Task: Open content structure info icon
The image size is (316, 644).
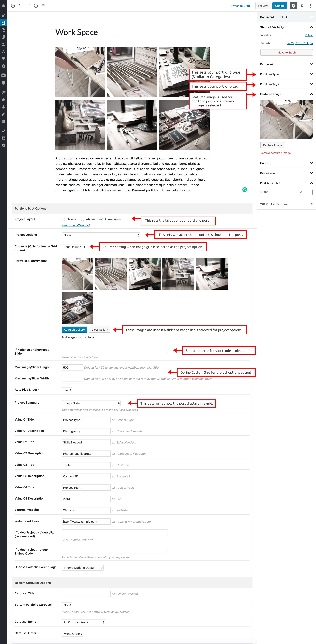Action: coord(36,6)
